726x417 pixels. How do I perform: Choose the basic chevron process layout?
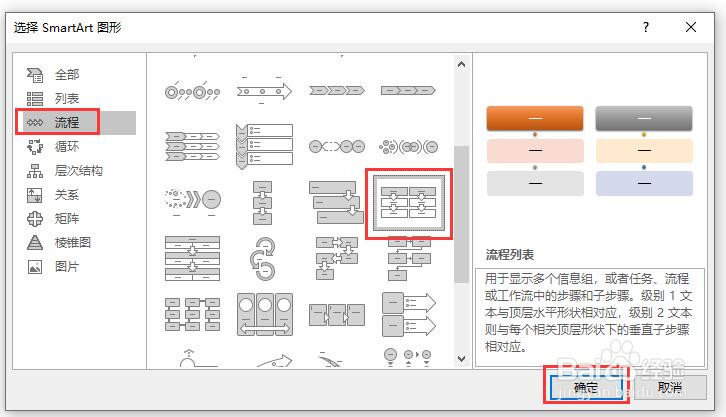tap(337, 90)
